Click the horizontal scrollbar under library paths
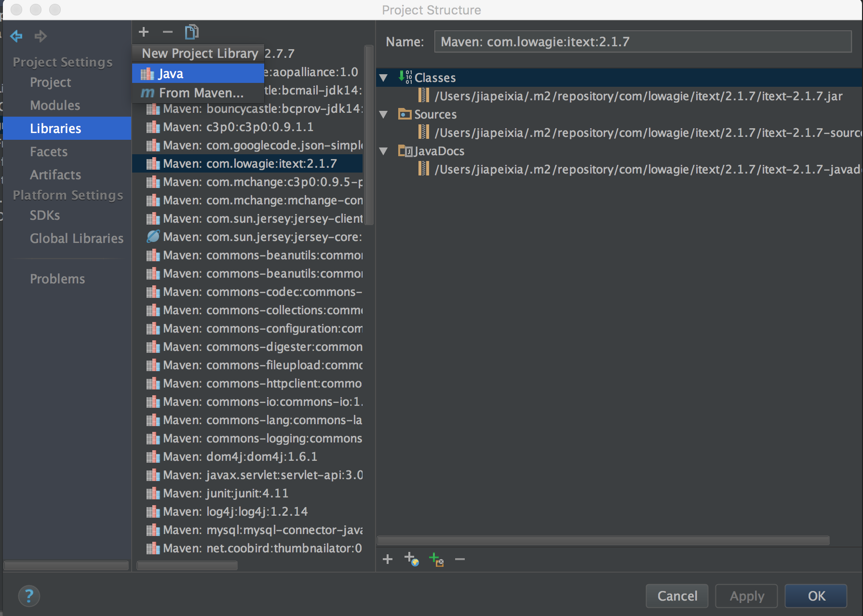The width and height of the screenshot is (863, 616). [x=603, y=541]
